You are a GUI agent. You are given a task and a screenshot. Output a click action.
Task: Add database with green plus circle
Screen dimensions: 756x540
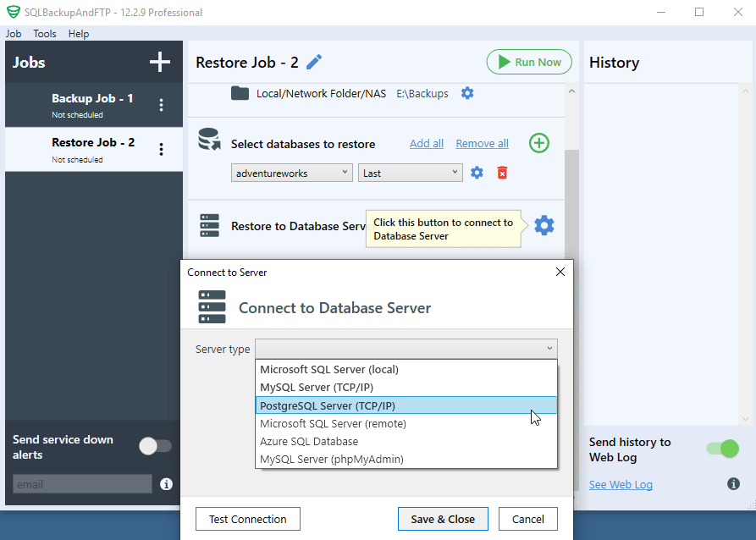pos(539,143)
